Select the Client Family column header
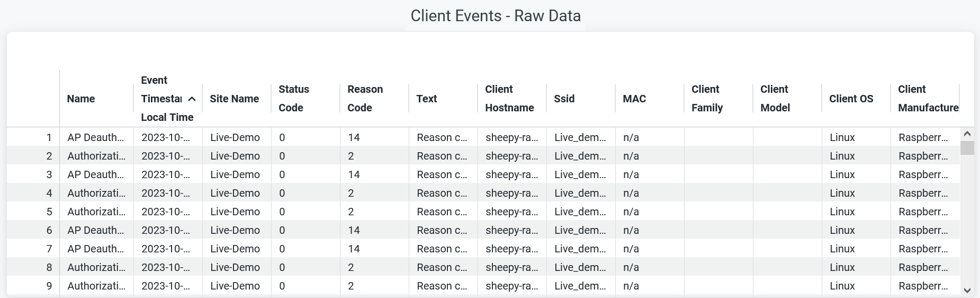Screen dimensions: 980x298 pyautogui.click(x=707, y=99)
